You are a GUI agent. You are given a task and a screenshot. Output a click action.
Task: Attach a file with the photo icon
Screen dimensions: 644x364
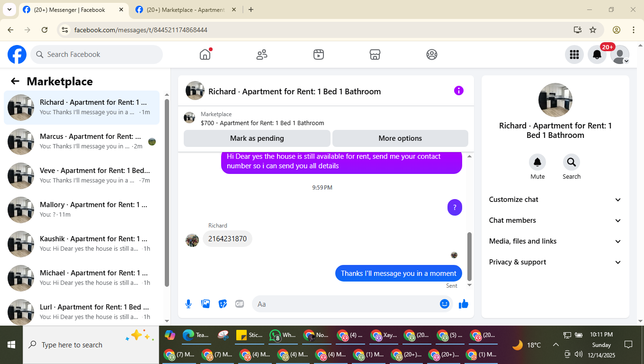pos(206,304)
